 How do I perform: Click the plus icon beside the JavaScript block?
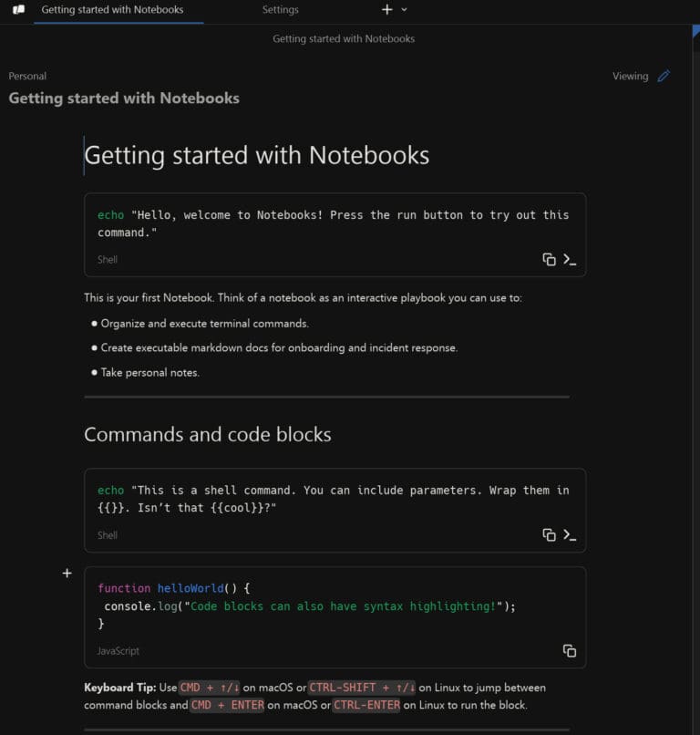coord(67,573)
